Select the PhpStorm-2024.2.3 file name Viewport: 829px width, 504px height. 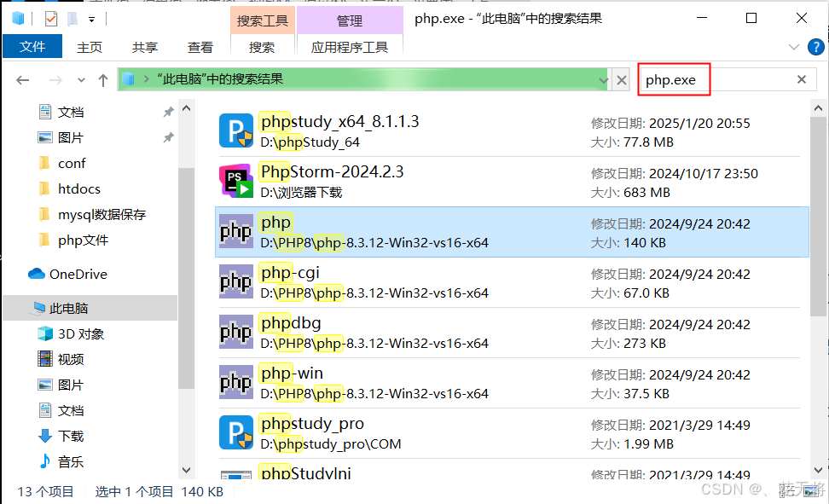pos(332,172)
